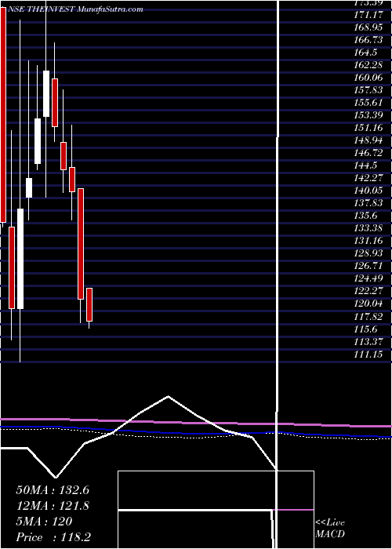Click the 171.17 price axis label
The height and width of the screenshot is (549, 392).
pos(368,15)
